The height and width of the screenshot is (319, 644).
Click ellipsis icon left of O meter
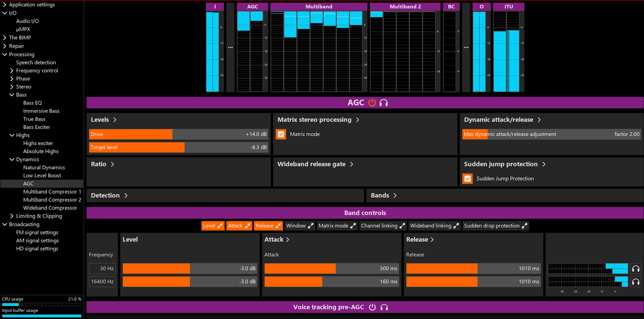click(466, 47)
